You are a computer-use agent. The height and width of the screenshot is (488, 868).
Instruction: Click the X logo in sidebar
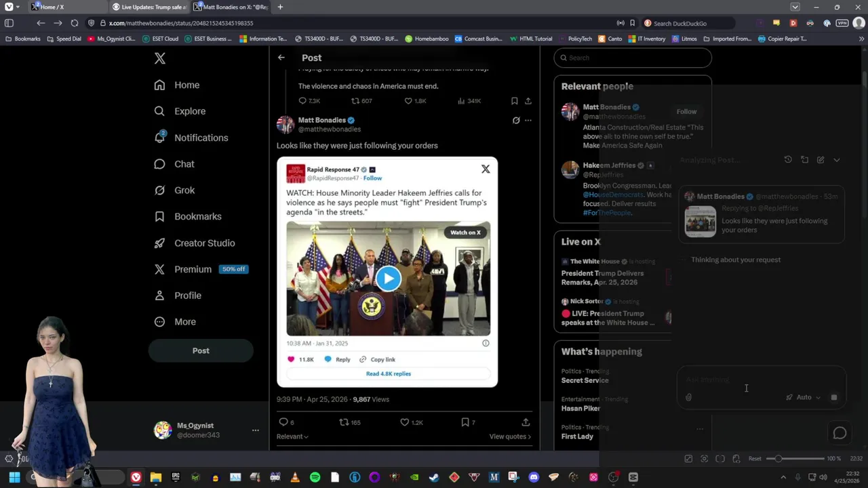[x=160, y=58]
